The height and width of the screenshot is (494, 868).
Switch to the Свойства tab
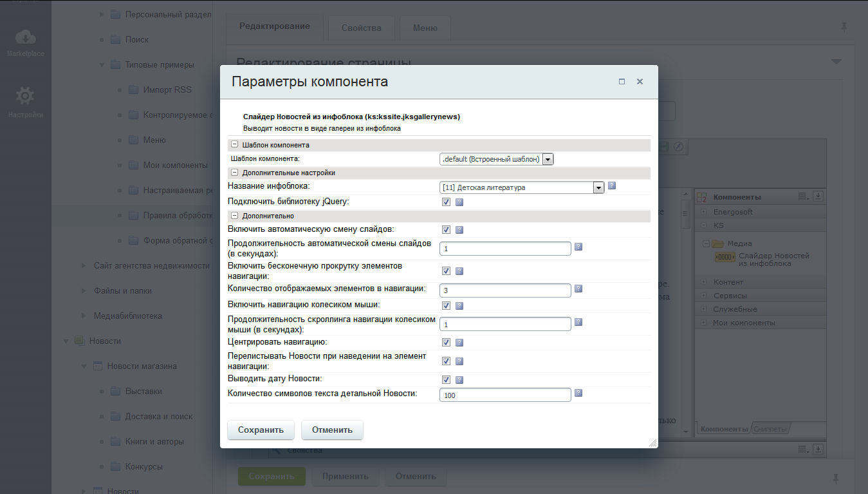(x=361, y=28)
